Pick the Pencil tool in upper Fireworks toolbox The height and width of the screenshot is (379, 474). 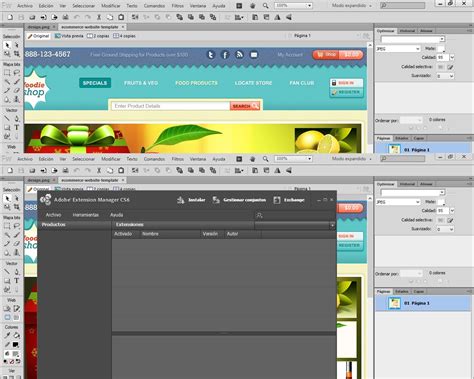[x=7, y=90]
